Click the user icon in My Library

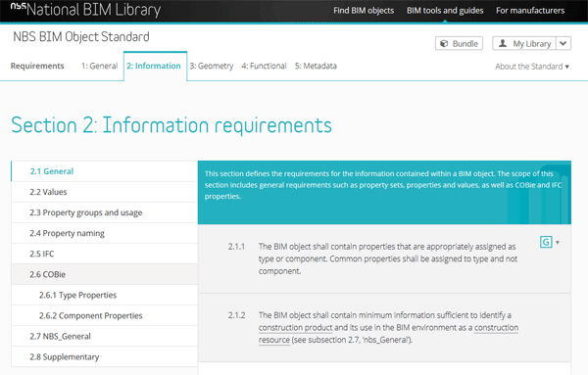pos(503,43)
